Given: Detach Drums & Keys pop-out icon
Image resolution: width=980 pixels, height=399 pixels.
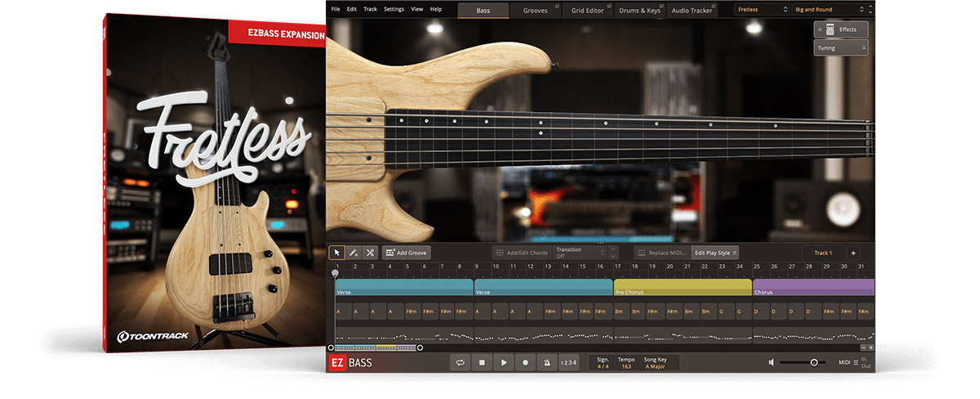Looking at the screenshot, I should tap(661, 6).
